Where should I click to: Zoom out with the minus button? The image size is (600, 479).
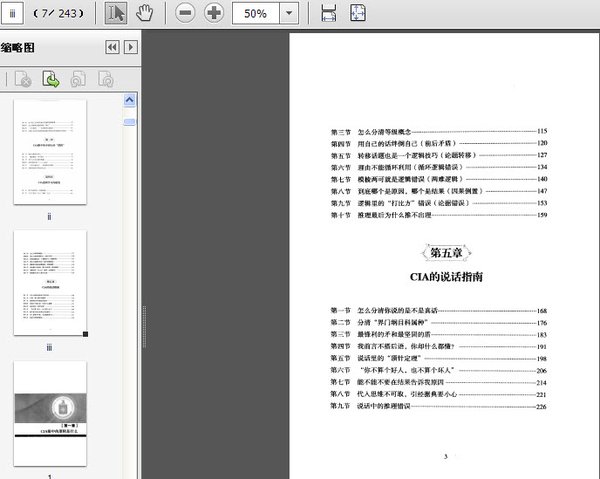point(185,13)
